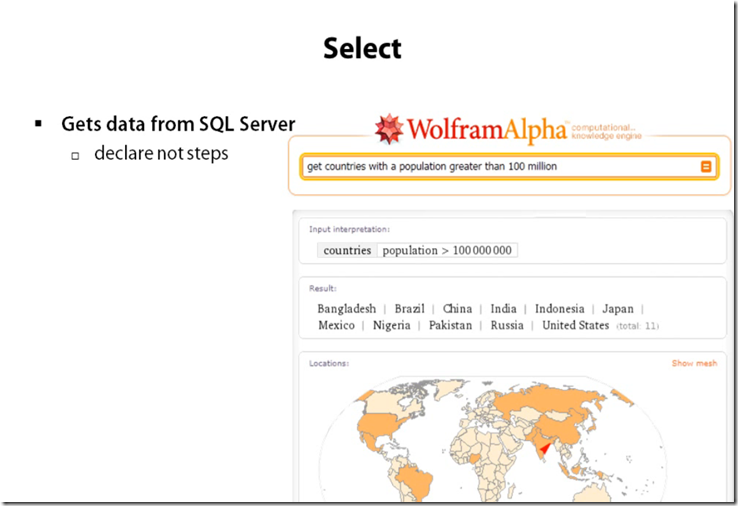Screen dimensions: 738x506
Task: Click the orange equals button in search box
Action: pos(706,166)
